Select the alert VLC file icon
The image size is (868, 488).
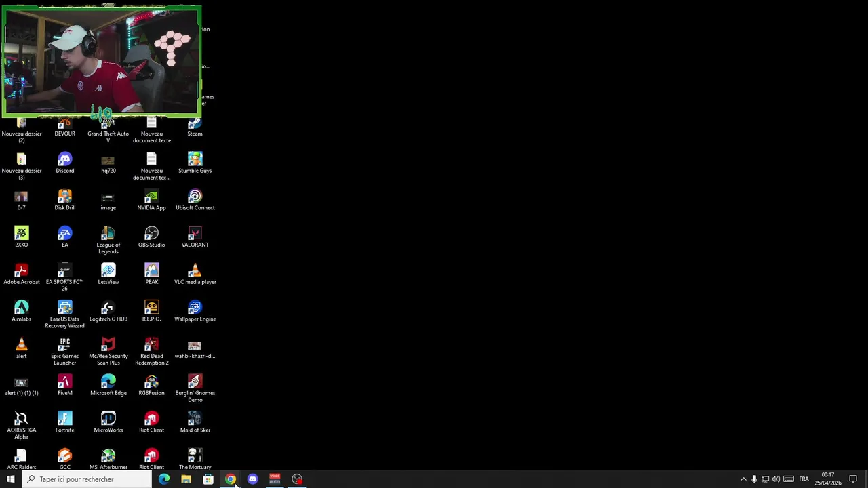tap(22, 349)
